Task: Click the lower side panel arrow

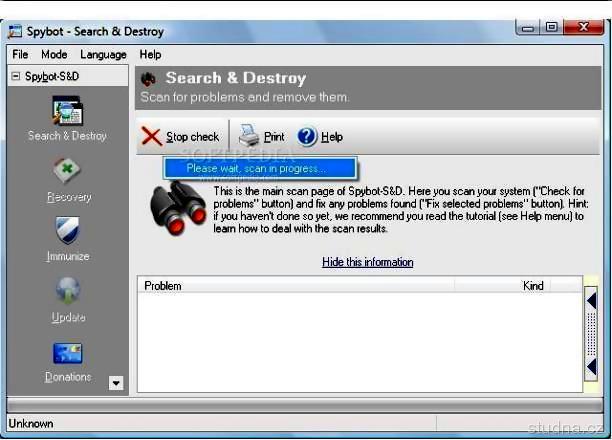Action: [591, 367]
